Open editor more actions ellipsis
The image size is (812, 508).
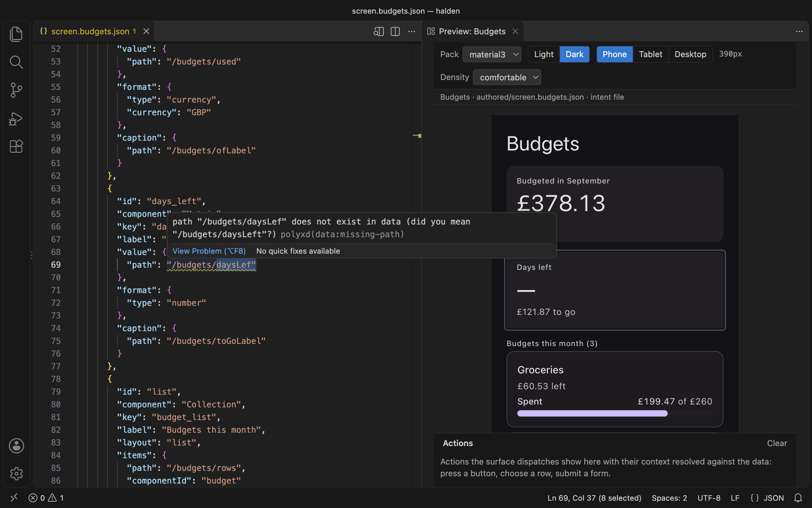click(x=412, y=31)
